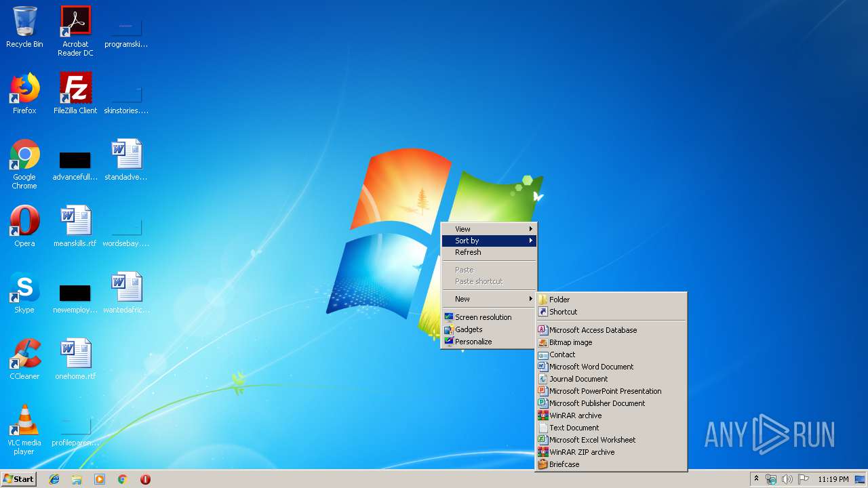868x488 pixels.
Task: Open Gadgets from the context menu
Action: 489,329
